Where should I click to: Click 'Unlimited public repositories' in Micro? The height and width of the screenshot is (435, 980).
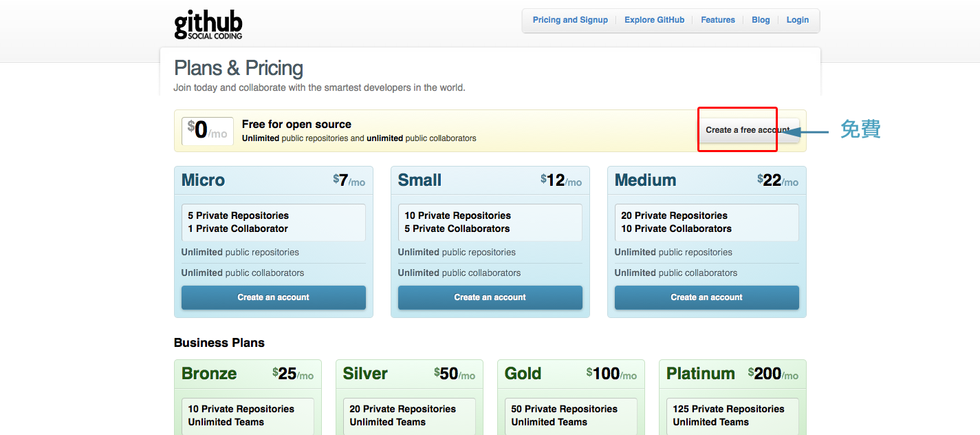pyautogui.click(x=240, y=252)
